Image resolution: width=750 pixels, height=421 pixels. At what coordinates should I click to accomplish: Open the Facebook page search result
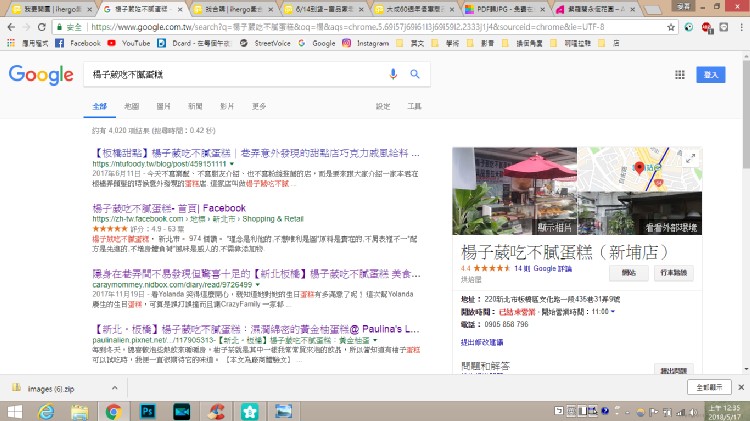point(169,208)
